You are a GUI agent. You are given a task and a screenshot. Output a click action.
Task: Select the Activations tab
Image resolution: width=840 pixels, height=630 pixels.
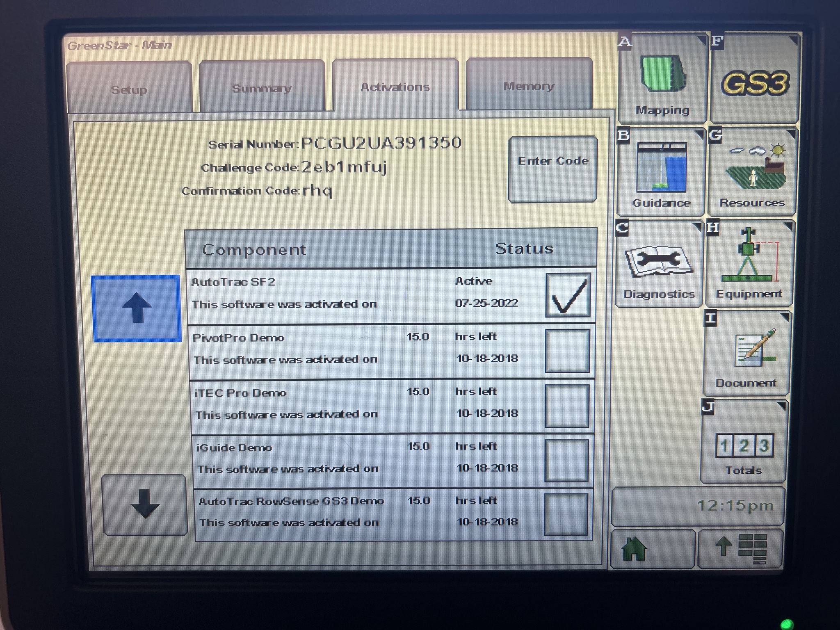point(395,85)
